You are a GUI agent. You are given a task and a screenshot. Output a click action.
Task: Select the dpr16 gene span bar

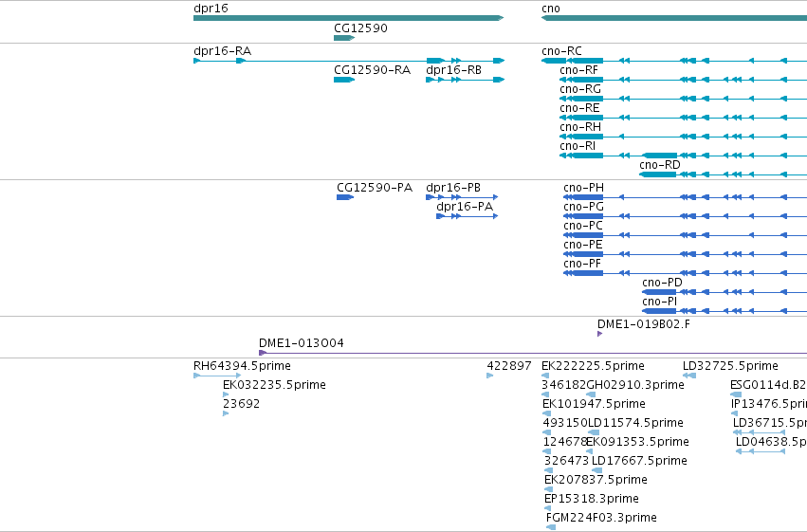348,18
